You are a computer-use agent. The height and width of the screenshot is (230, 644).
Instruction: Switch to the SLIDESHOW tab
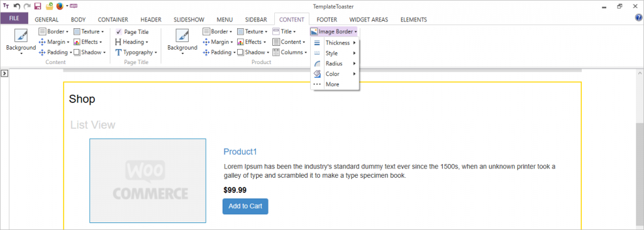[x=189, y=19]
